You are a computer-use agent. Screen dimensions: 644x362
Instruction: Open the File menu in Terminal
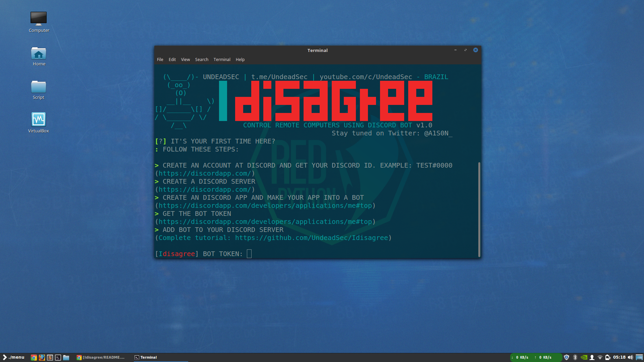(x=160, y=59)
